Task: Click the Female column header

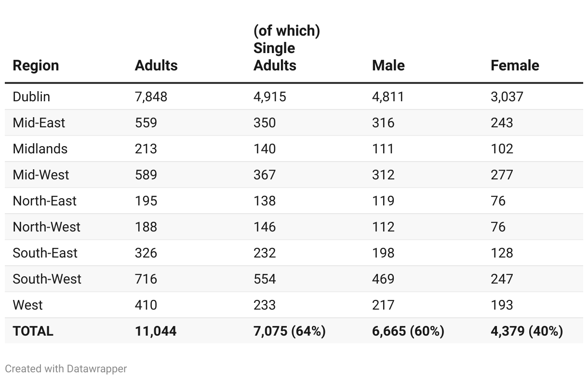Action: [x=515, y=66]
